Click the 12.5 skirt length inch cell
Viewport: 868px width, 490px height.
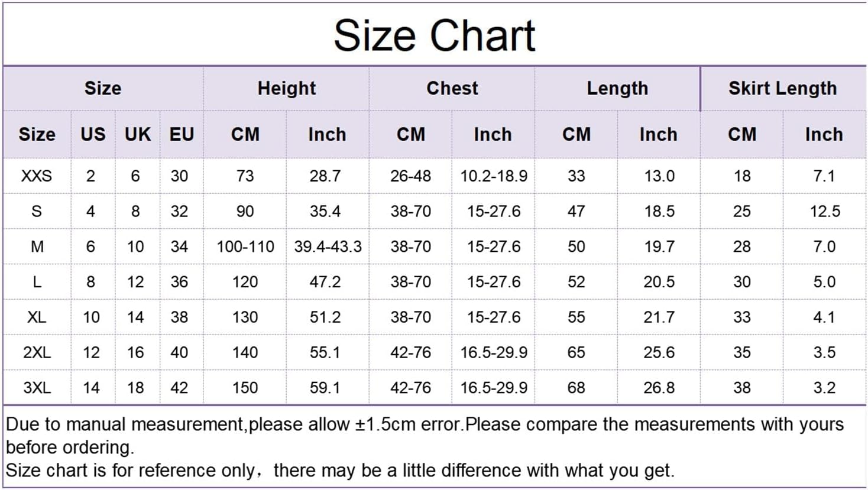point(824,212)
